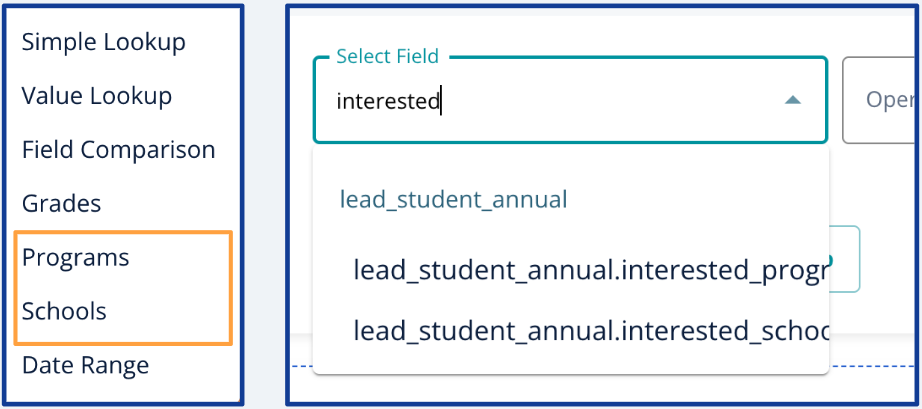The height and width of the screenshot is (409, 922).
Task: Select Field Comparison filter type
Action: point(118,150)
